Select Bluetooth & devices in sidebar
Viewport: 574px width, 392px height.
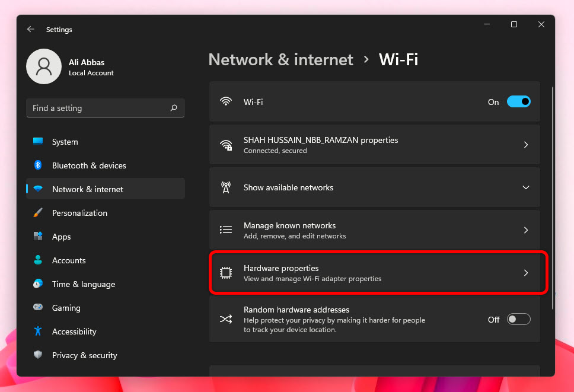106,165
